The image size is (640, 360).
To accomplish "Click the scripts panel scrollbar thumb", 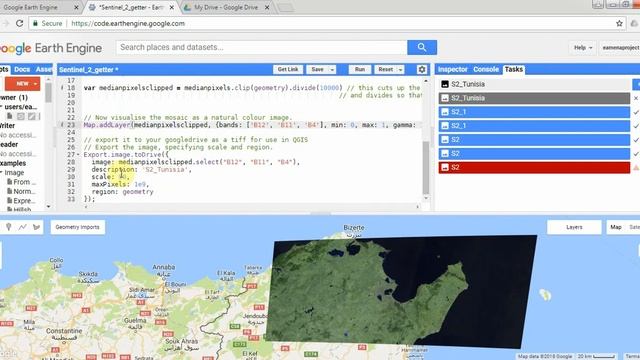I will click(48, 93).
